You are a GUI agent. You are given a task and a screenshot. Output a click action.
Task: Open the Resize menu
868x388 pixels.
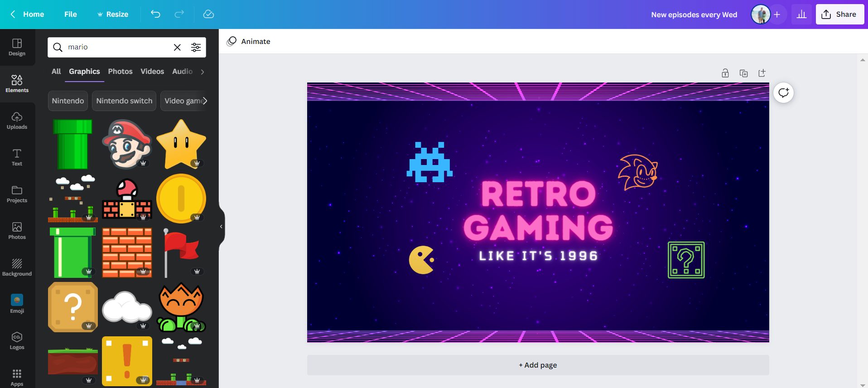[x=113, y=14]
